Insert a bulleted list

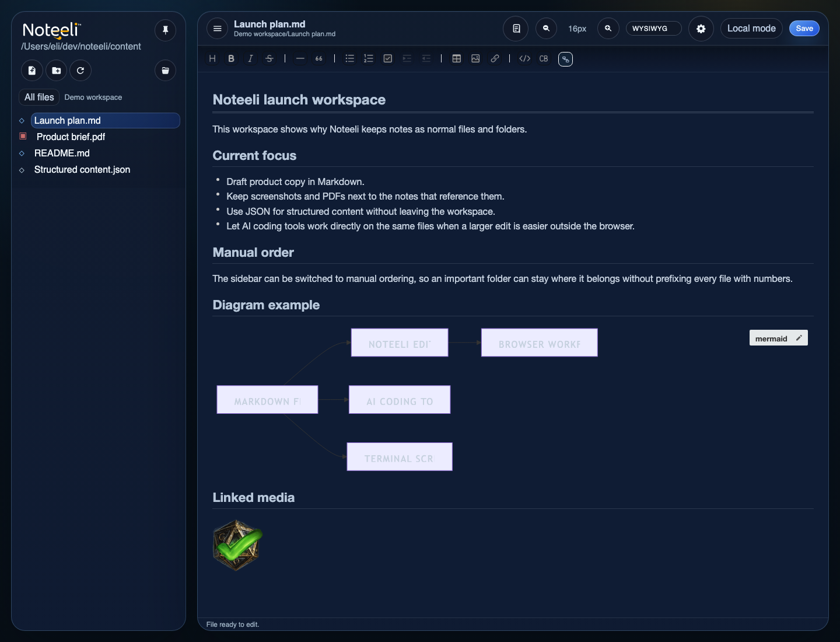tap(349, 58)
